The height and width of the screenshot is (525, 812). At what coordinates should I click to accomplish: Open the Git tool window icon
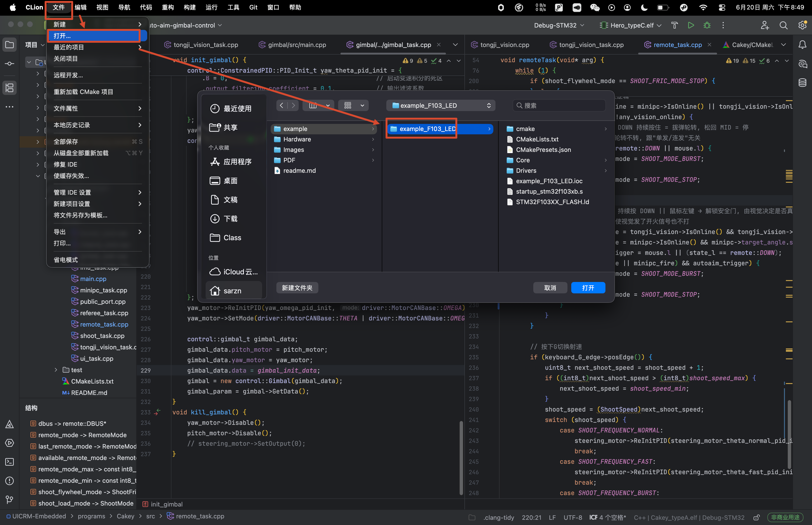(9, 499)
